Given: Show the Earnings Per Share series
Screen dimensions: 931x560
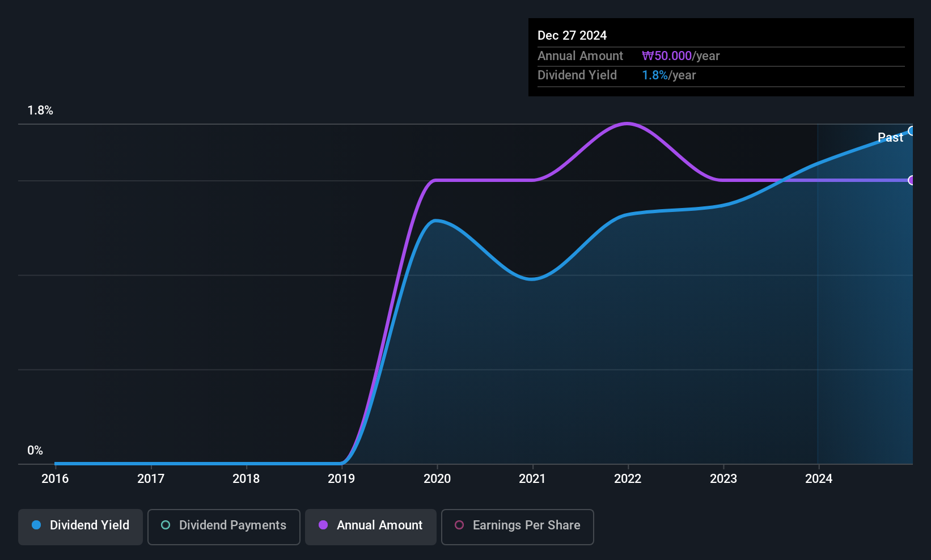Looking at the screenshot, I should [x=518, y=527].
